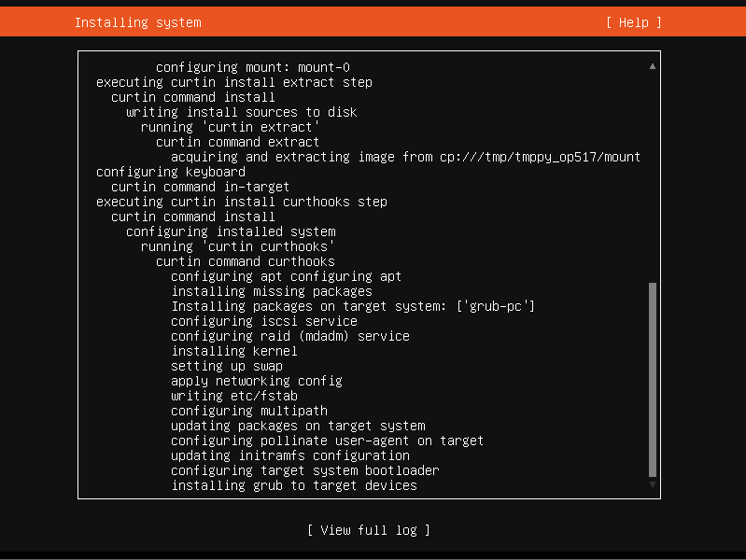Viewport: 746px width, 560px height.
Task: Click the 'Installing system' header title
Action: [138, 22]
